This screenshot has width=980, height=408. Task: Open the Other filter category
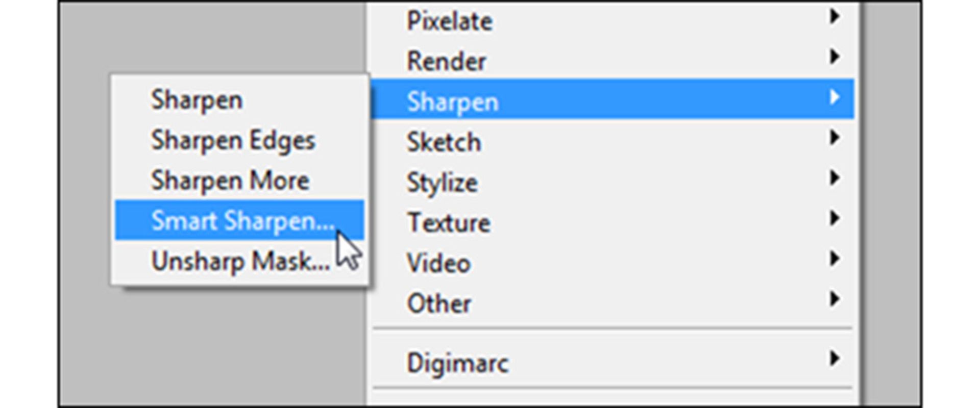(x=612, y=301)
